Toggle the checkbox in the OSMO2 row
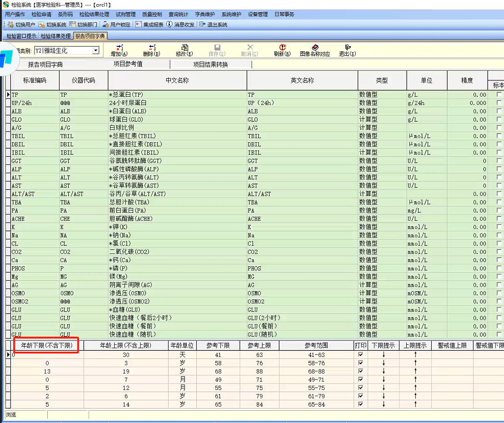504x423 pixels. (499, 301)
